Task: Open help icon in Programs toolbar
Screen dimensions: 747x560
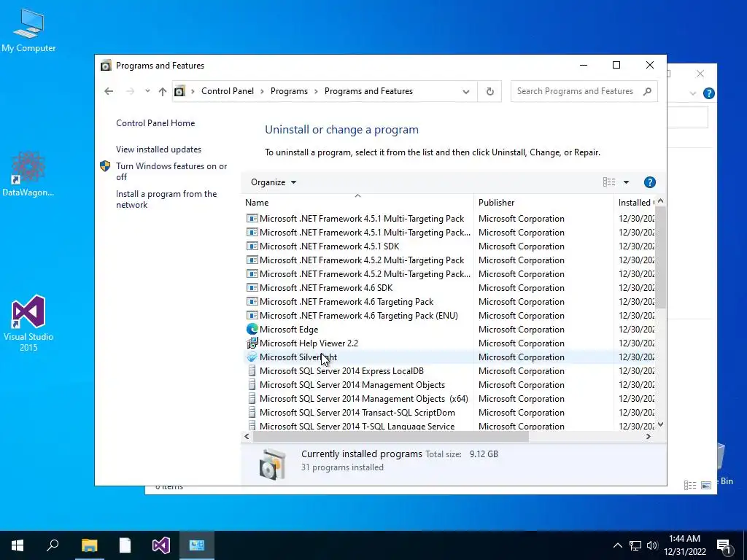Action: tap(650, 182)
